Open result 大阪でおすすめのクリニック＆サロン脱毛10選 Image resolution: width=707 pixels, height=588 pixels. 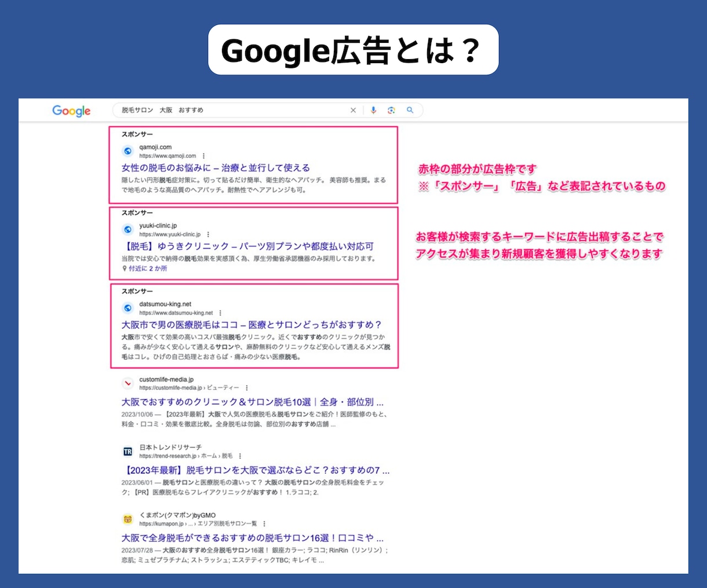[x=252, y=402]
